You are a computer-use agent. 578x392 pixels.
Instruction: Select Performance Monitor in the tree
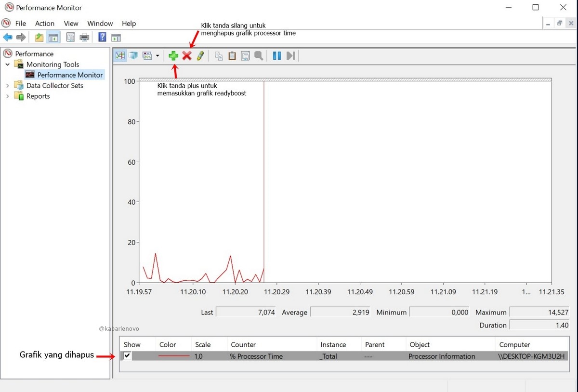click(70, 75)
